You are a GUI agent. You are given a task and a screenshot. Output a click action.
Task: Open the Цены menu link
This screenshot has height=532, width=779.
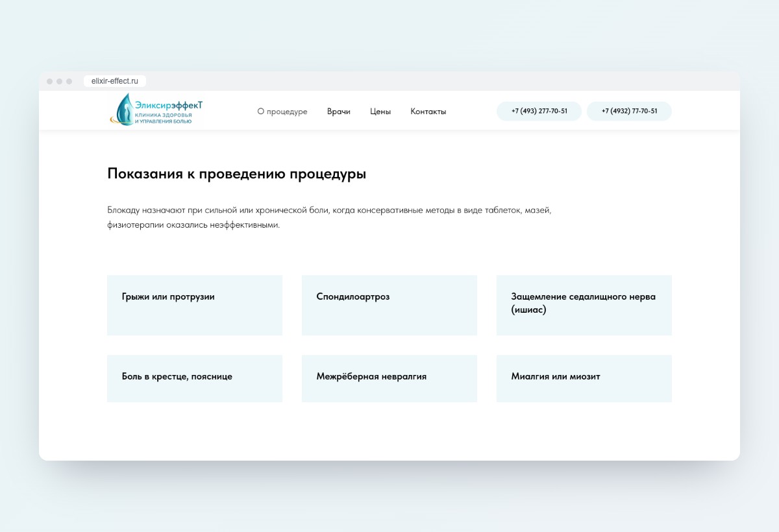coord(380,112)
